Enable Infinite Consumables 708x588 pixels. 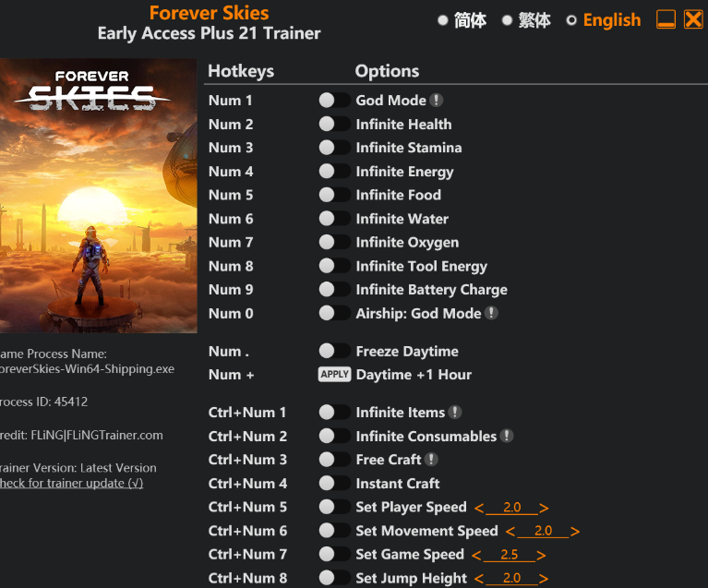[x=334, y=436]
